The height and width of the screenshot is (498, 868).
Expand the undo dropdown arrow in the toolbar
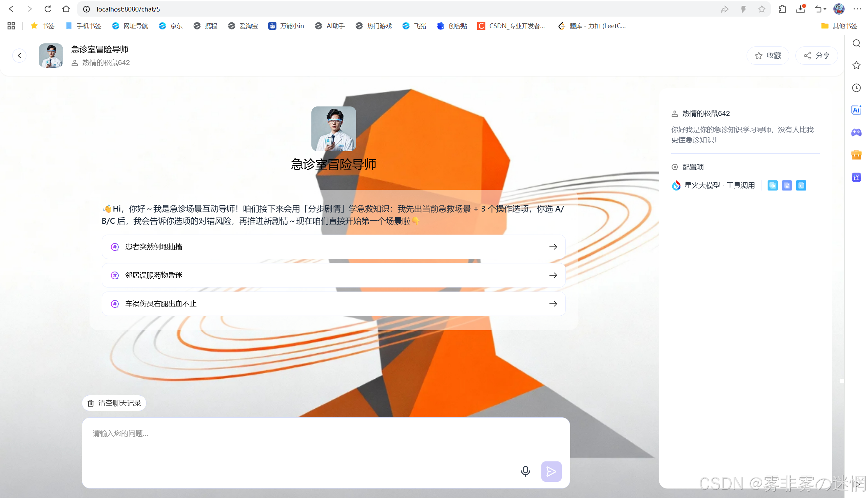pyautogui.click(x=825, y=9)
